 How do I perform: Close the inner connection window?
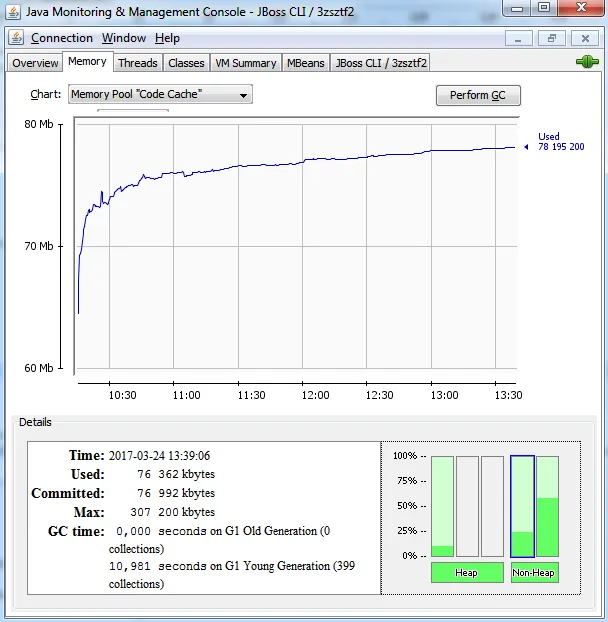(585, 39)
